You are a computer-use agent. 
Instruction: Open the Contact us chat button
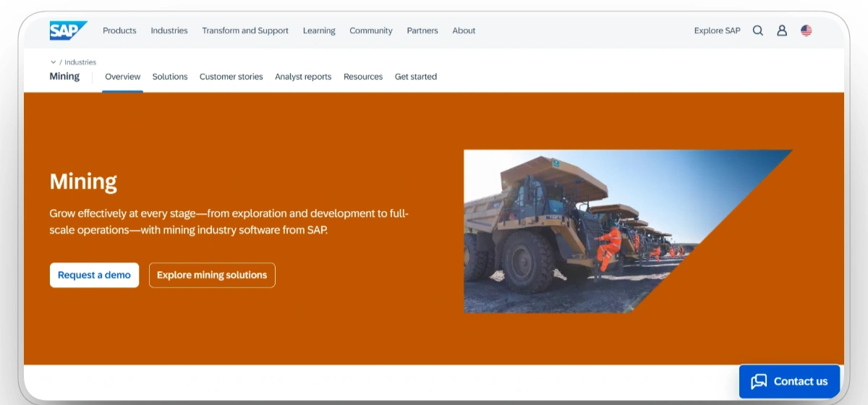click(789, 381)
